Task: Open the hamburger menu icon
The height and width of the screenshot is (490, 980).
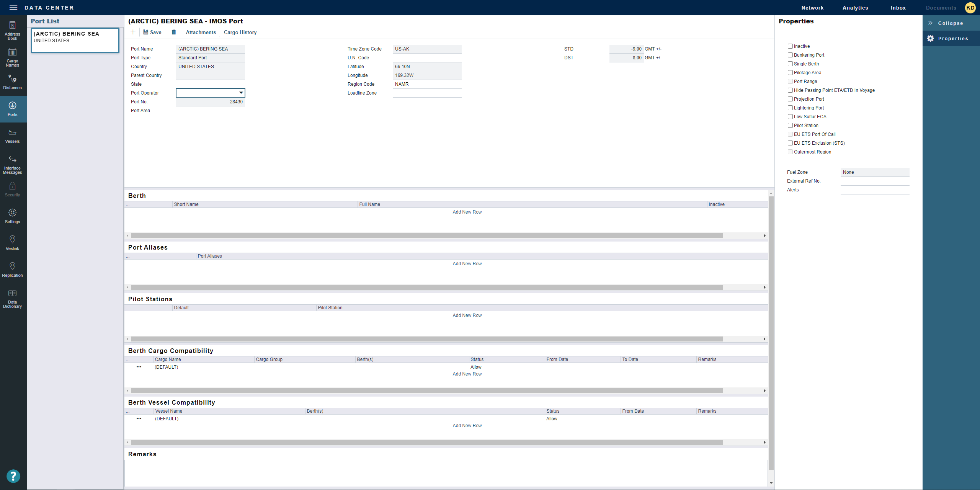Action: click(13, 8)
